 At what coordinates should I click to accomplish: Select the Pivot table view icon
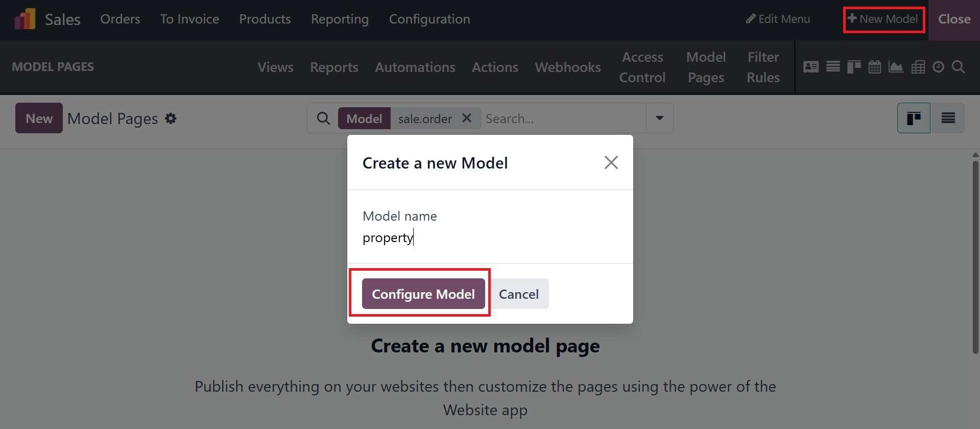coord(918,67)
